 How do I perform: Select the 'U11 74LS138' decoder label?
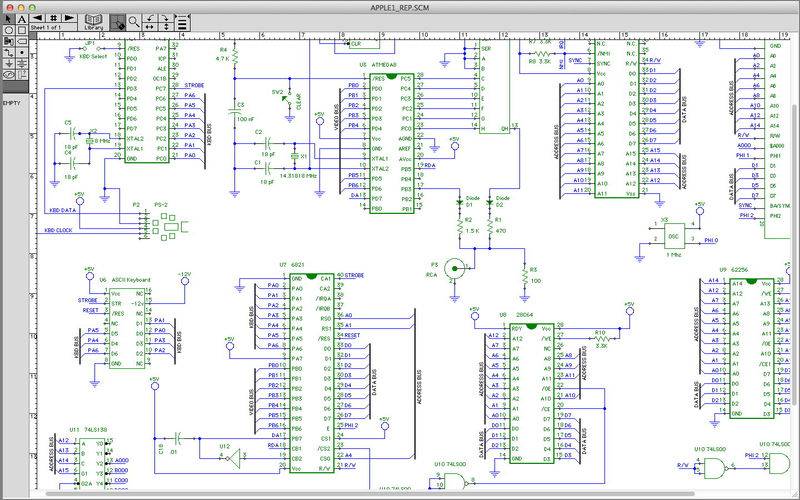[88, 430]
